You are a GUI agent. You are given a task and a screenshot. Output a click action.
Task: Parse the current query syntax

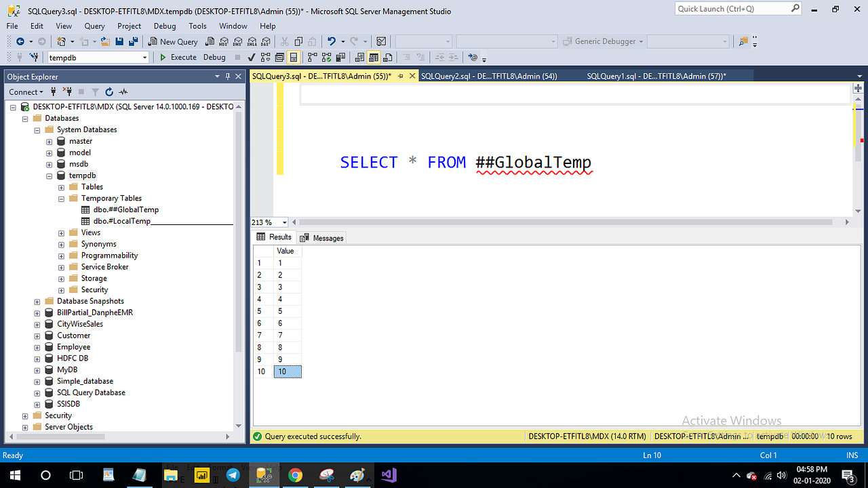pos(250,57)
